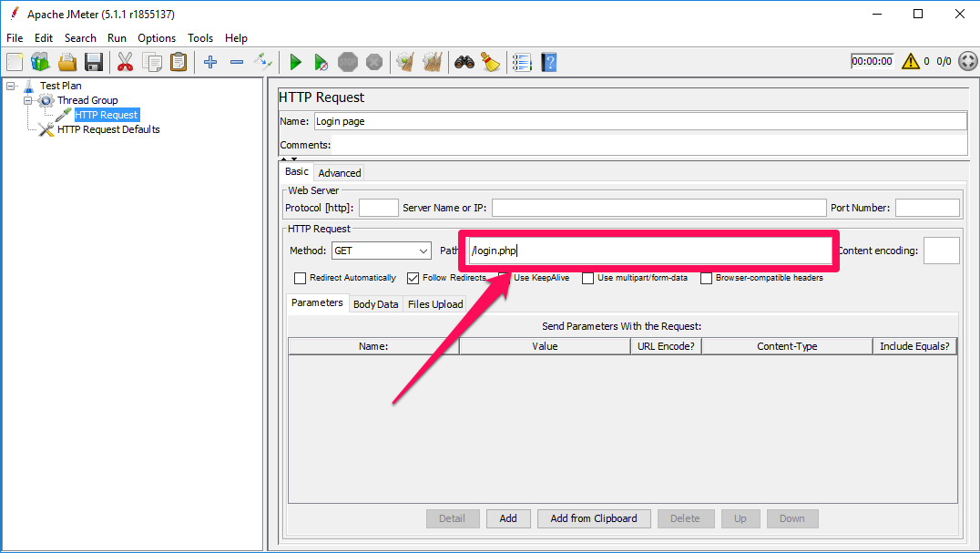Open the Function Helper list icon

[x=522, y=62]
